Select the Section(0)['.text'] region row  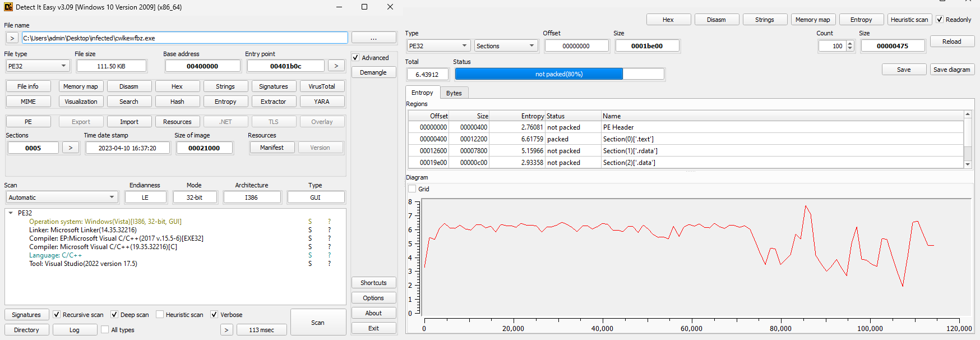[686, 139]
